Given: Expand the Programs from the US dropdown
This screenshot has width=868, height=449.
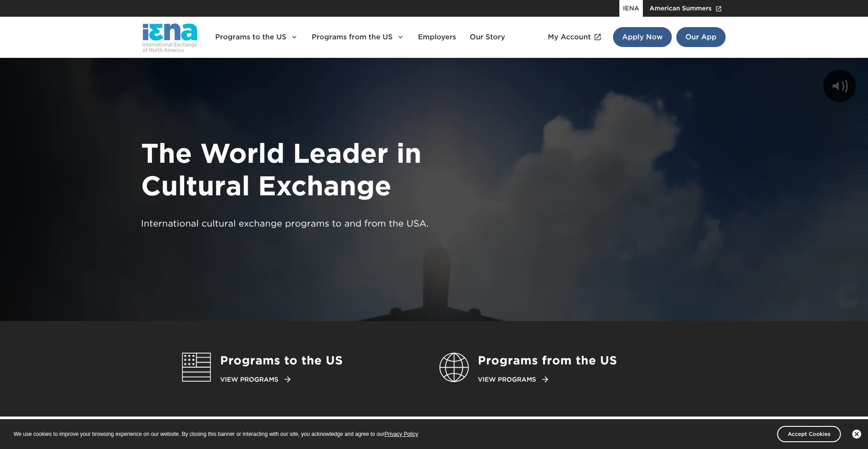Looking at the screenshot, I should click(x=400, y=37).
